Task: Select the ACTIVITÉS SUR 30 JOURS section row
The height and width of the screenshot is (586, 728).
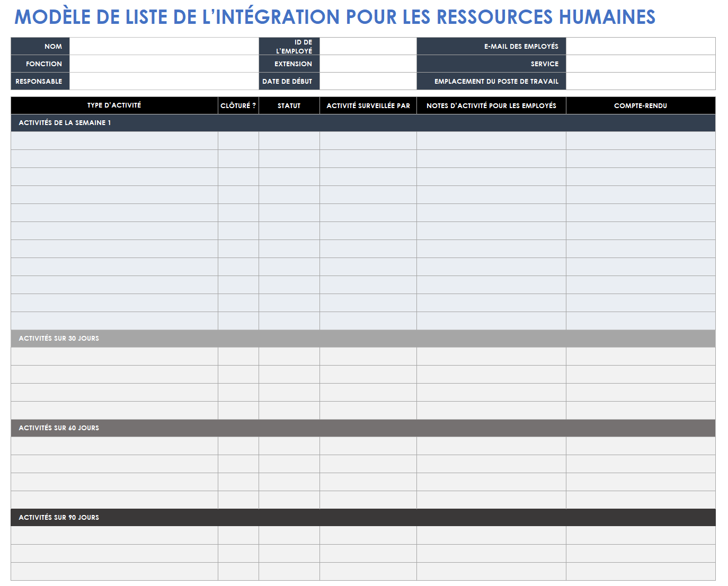Action: 363,339
